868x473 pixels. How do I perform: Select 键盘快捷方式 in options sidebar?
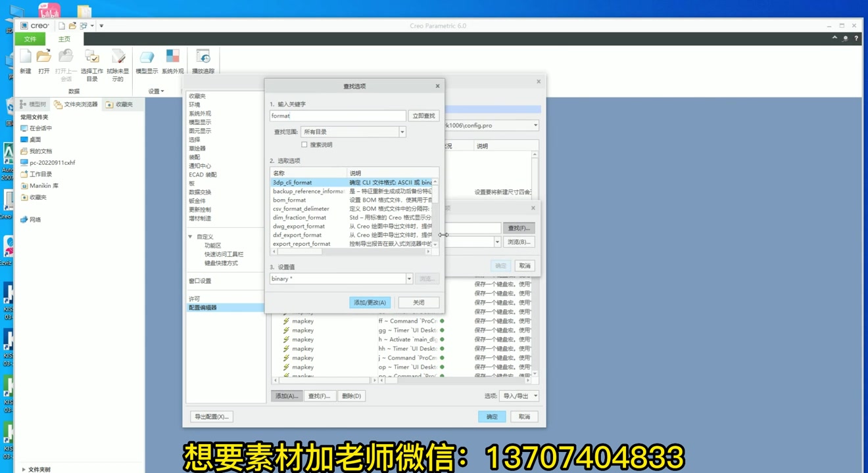[221, 263]
